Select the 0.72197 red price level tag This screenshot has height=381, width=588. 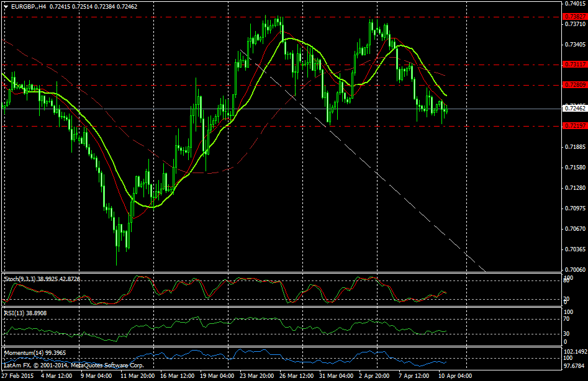pos(574,126)
